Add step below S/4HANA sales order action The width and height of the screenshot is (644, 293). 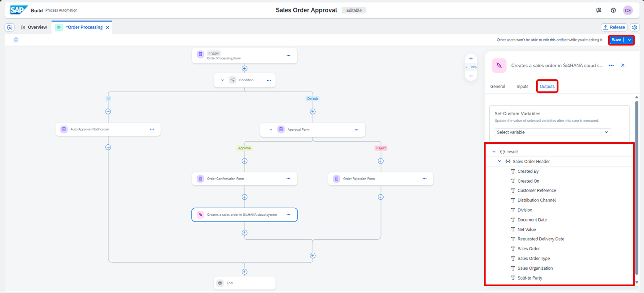pyautogui.click(x=245, y=233)
